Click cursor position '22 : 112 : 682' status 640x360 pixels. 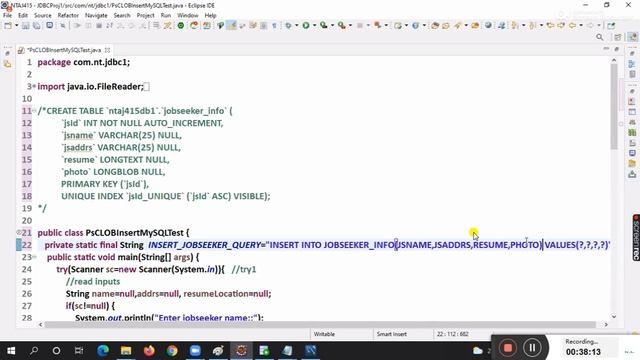[x=453, y=334]
